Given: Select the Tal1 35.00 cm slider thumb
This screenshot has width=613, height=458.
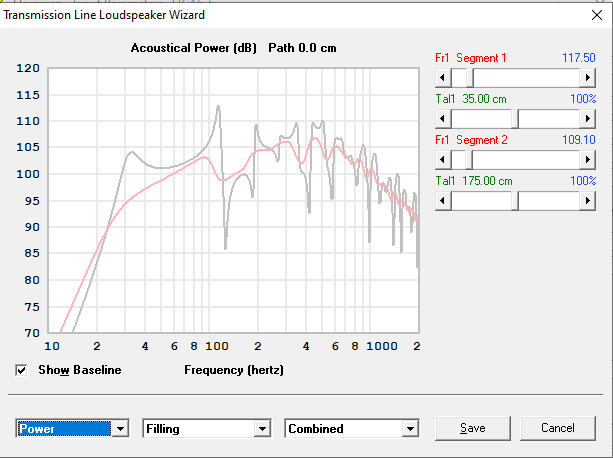Looking at the screenshot, I should click(516, 118).
